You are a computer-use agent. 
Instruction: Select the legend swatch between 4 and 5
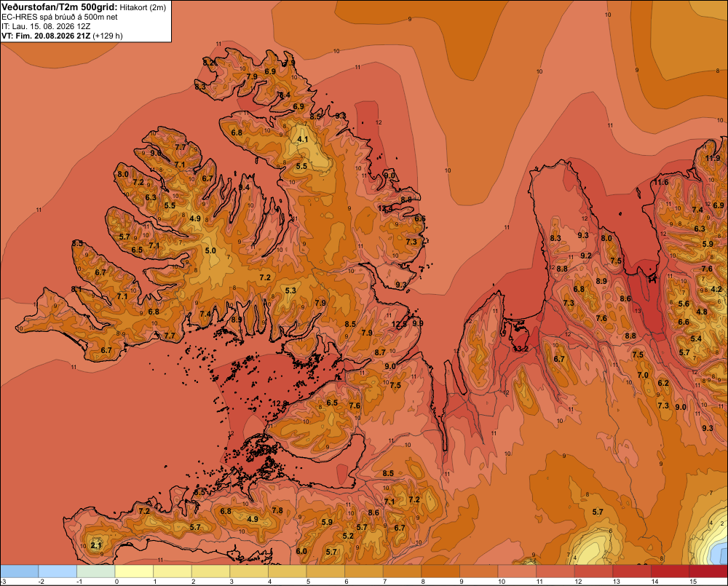tap(288, 571)
